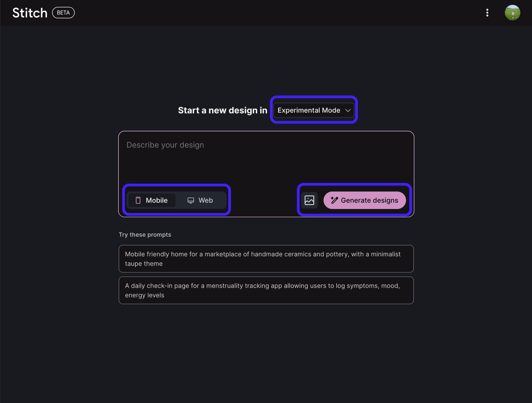This screenshot has height=403, width=532.
Task: Click the 'Try these prompts' label
Action: 145,235
